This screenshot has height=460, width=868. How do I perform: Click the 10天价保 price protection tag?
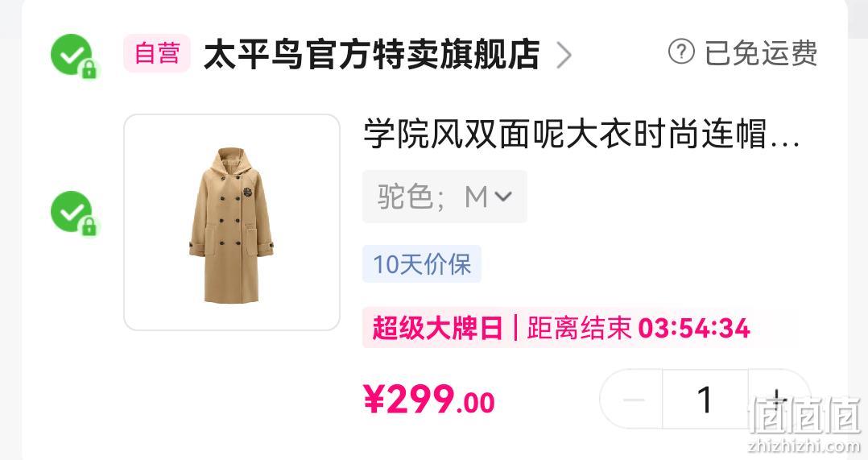pos(422,264)
